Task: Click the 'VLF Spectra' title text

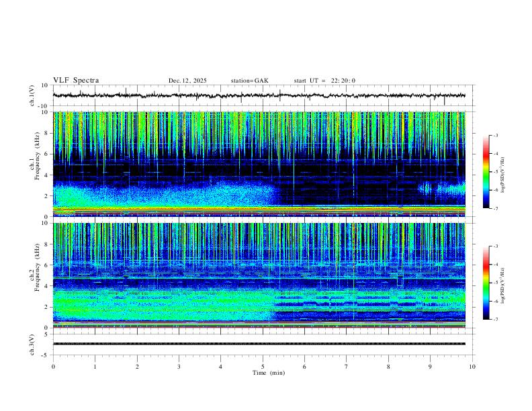Action: tap(76, 81)
